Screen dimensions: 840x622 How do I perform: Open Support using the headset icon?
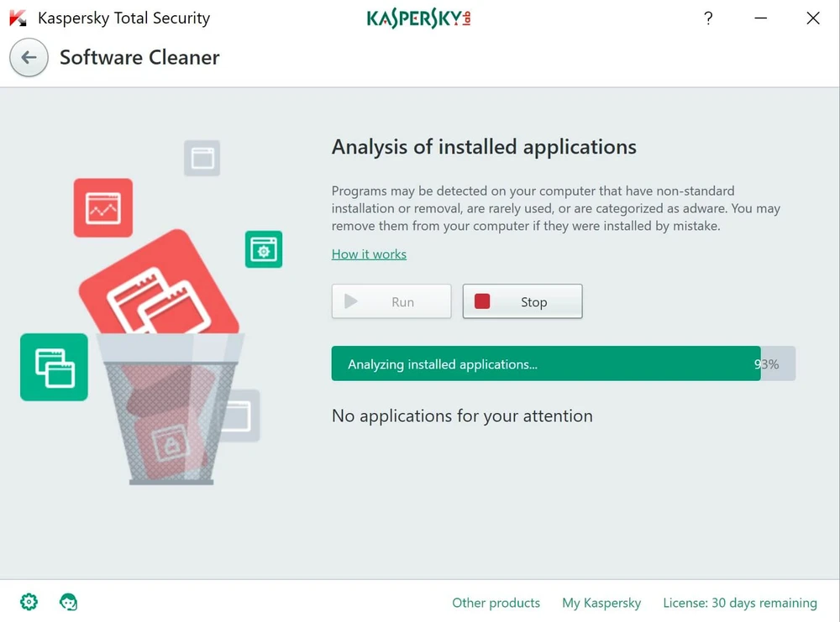click(68, 602)
